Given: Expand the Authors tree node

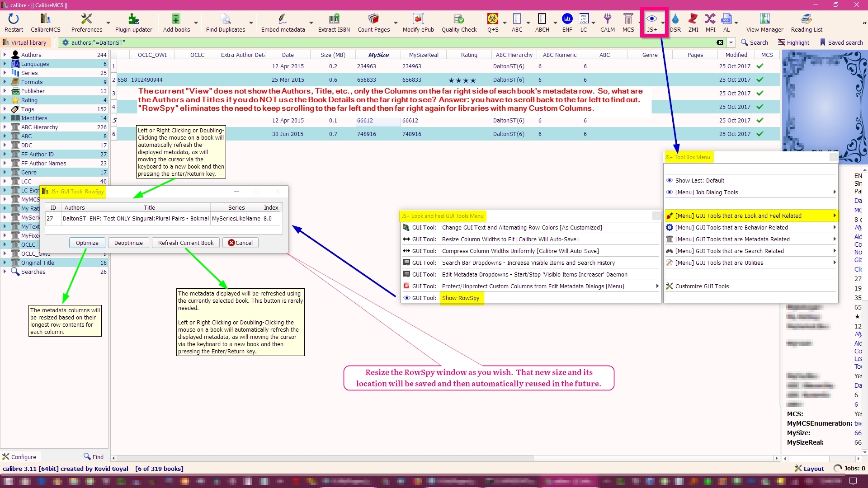Looking at the screenshot, I should point(5,55).
